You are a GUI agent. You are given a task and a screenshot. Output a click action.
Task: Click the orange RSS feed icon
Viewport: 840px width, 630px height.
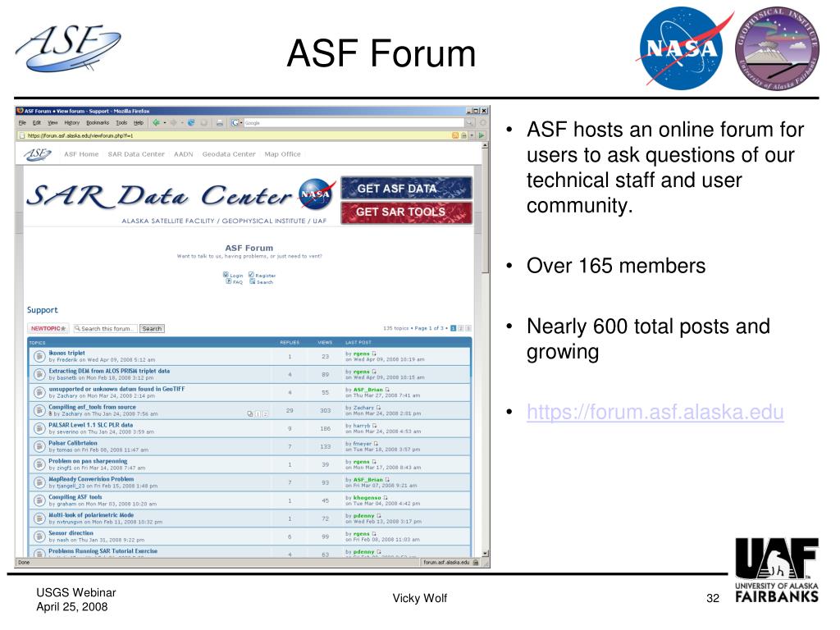click(455, 135)
